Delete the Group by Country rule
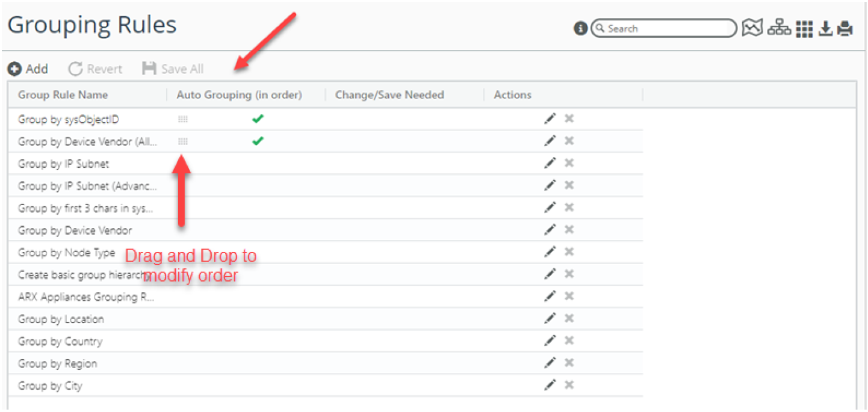This screenshot has height=412, width=868. 569,341
